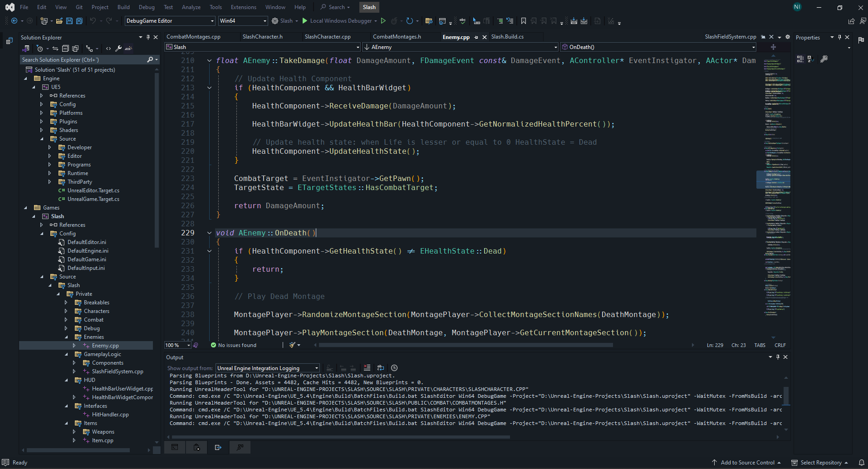Click the Search Solution Explorer input field
Image resolution: width=868 pixels, height=469 pixels.
click(84, 60)
